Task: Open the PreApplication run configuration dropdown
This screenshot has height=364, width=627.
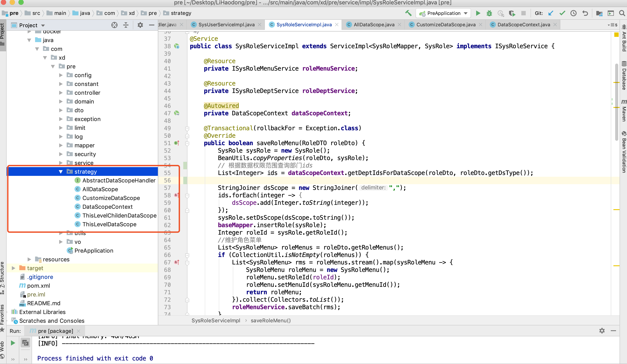Action: 466,13
